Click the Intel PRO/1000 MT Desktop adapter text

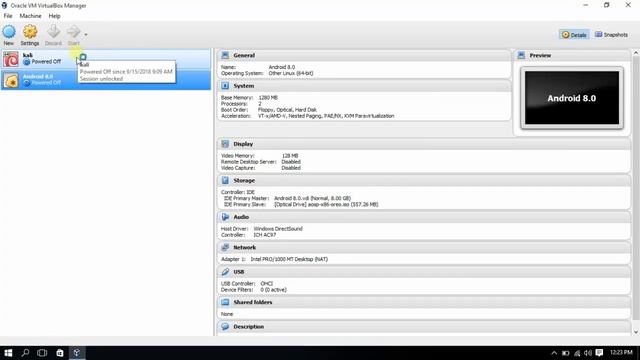pyautogui.click(x=289, y=259)
